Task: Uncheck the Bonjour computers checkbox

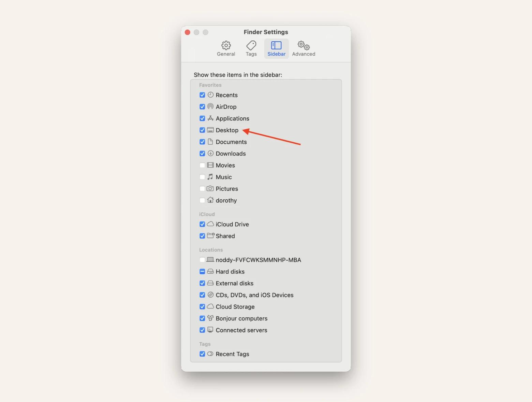Action: [x=202, y=318]
